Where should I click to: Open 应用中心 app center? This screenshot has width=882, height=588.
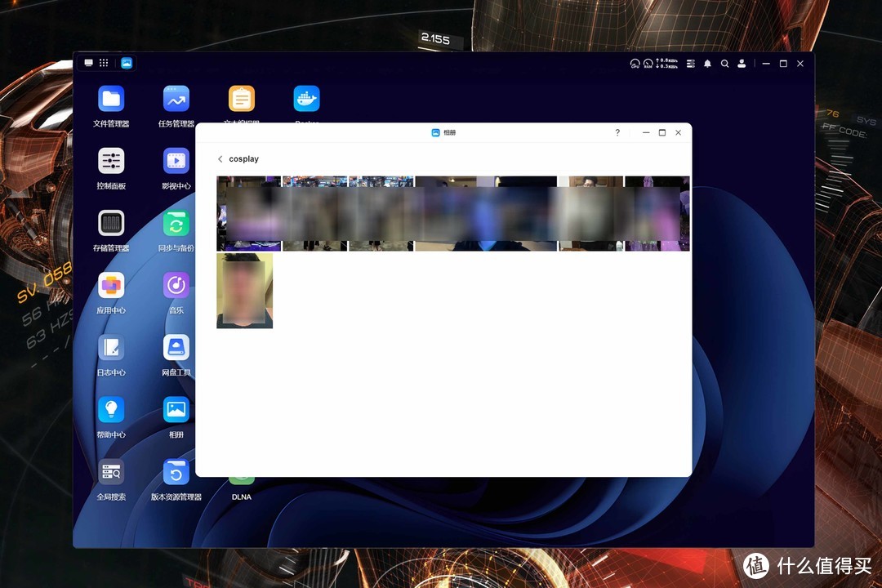pos(111,285)
